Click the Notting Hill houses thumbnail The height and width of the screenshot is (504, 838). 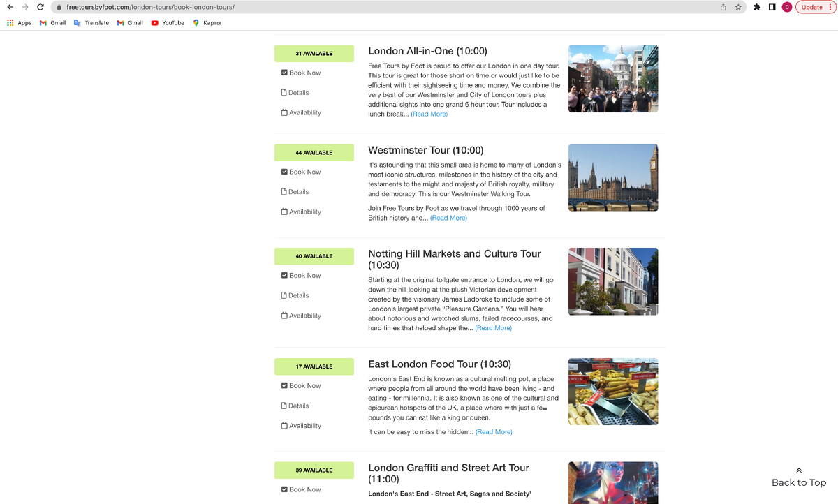click(613, 281)
